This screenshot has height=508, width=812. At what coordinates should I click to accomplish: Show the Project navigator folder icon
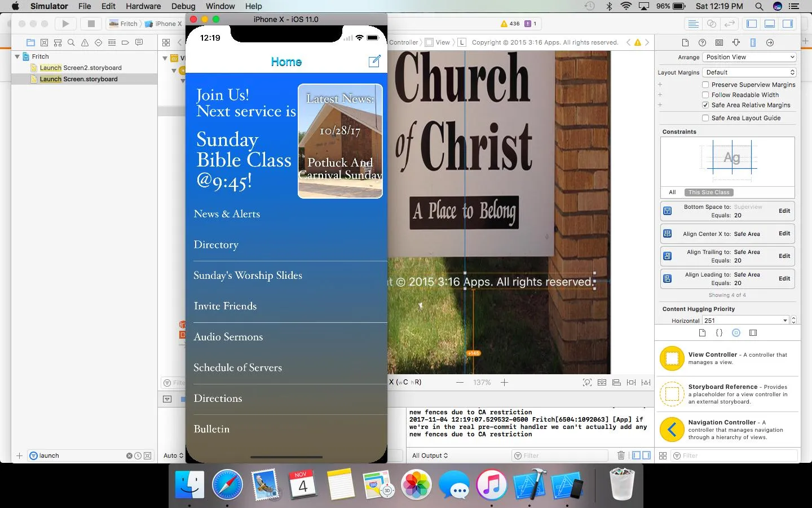[30, 42]
